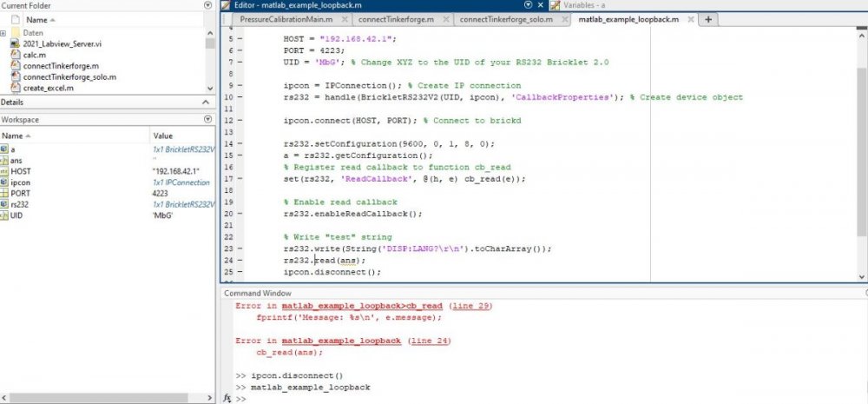This screenshot has width=868, height=404.
Task: Select the rs232 variable icon in Workspace
Action: (4, 204)
